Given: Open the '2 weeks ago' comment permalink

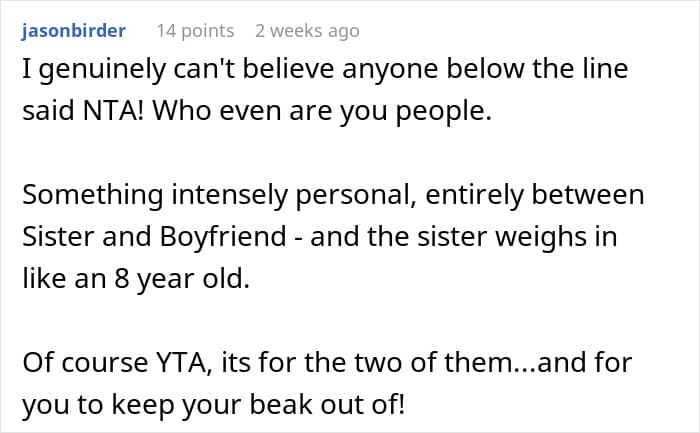Looking at the screenshot, I should coord(307,31).
